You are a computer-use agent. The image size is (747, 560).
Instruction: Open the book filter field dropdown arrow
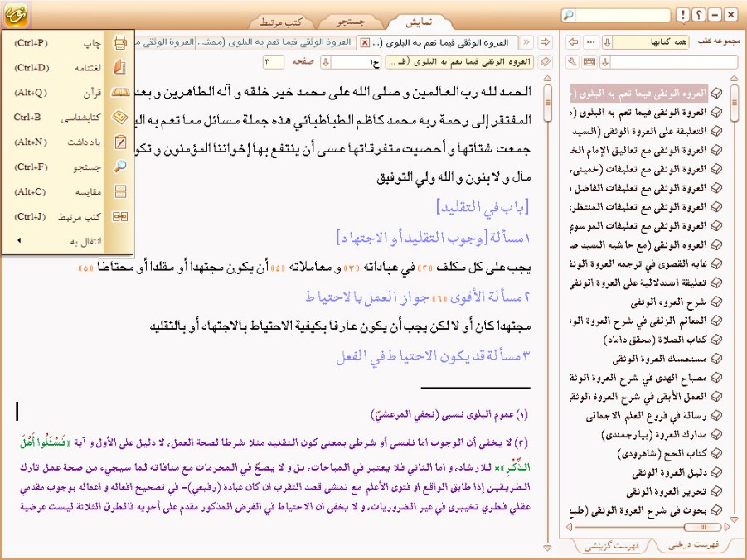tap(605, 62)
